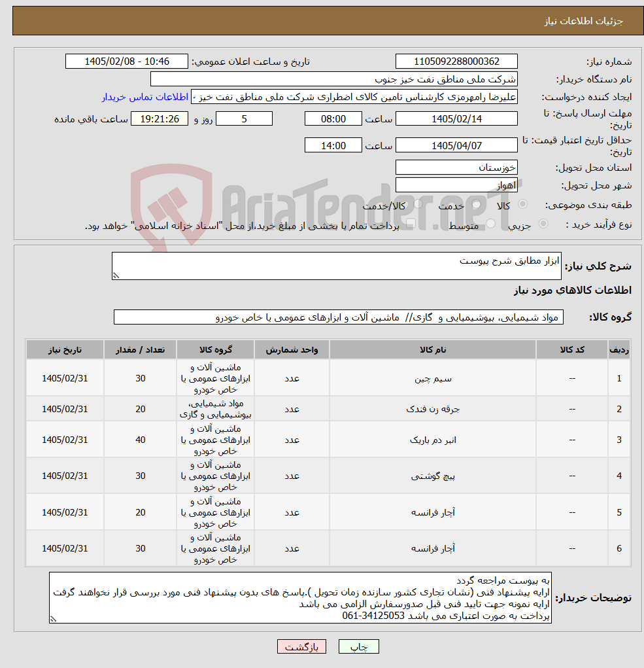Click the ردیف column header
The width and height of the screenshot is (644, 668).
tap(619, 350)
